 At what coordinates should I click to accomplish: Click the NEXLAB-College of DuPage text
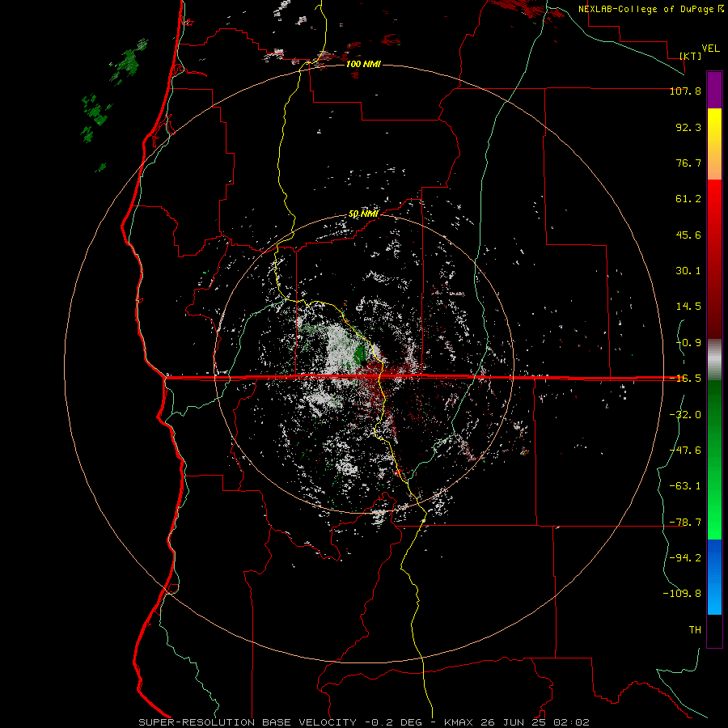point(646,9)
